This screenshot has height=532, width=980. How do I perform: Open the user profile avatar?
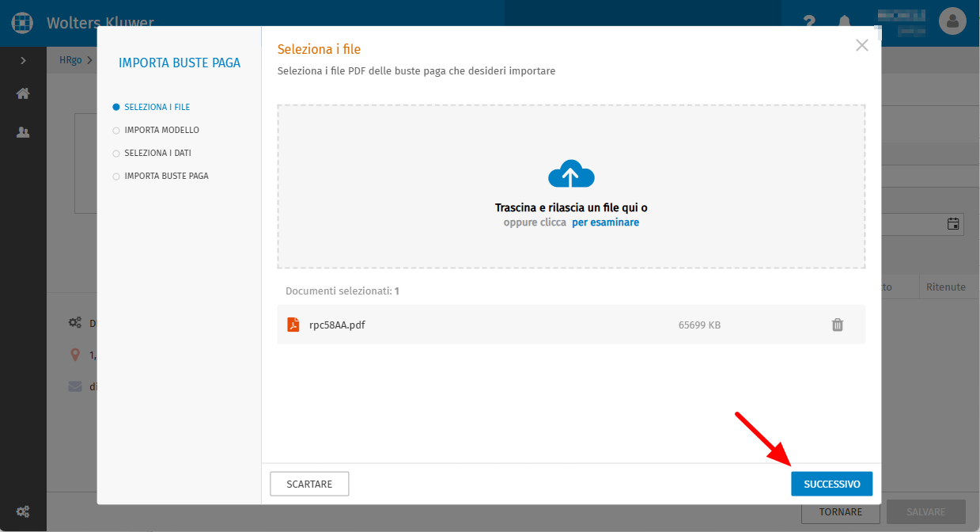tap(952, 21)
